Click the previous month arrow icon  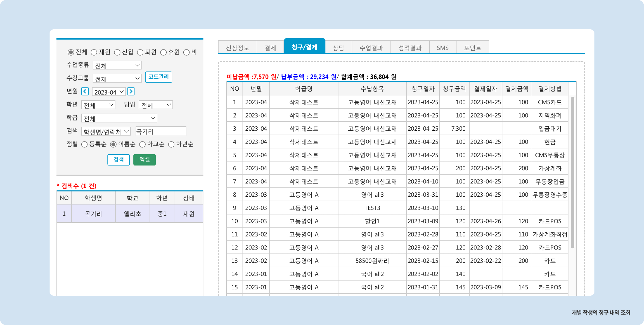click(85, 91)
